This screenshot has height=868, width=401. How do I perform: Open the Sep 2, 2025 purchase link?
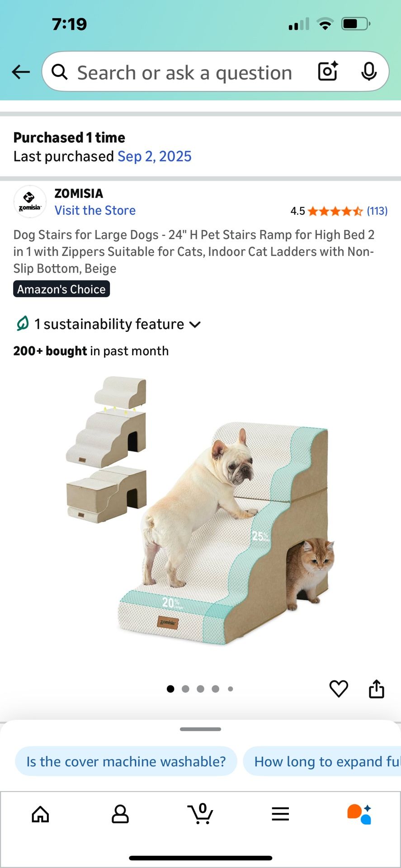155,156
